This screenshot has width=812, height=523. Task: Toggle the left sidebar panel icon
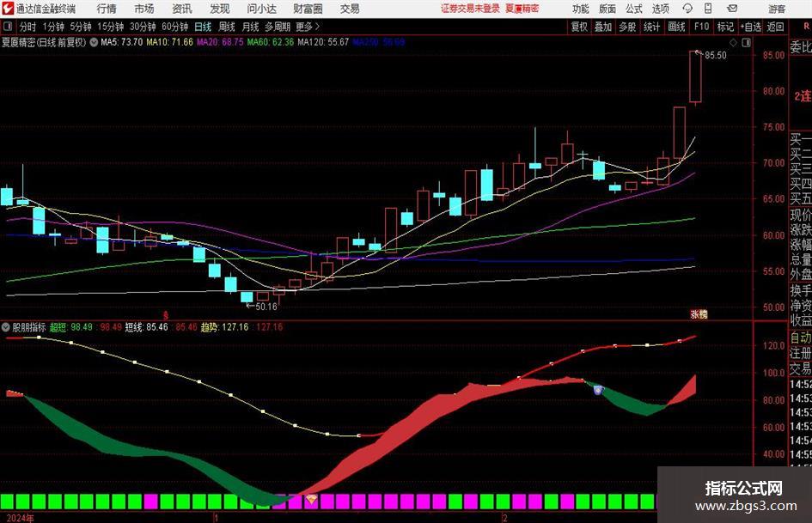8,27
